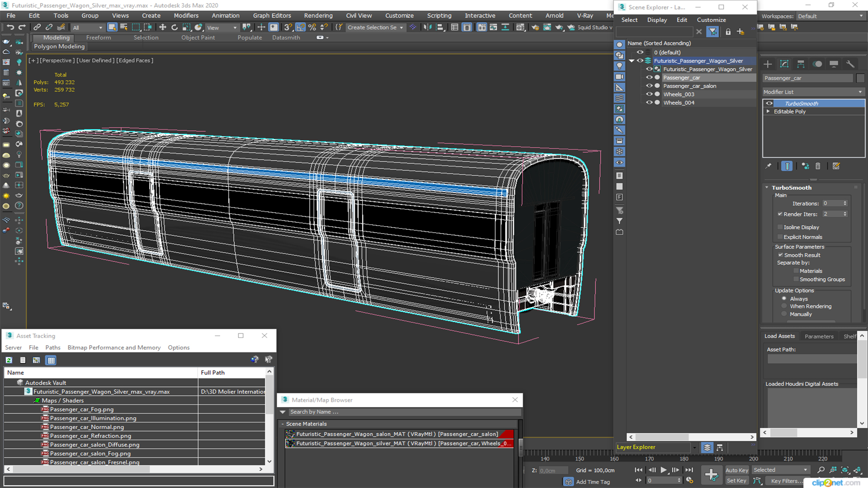Select the Move transform tool

(x=163, y=27)
